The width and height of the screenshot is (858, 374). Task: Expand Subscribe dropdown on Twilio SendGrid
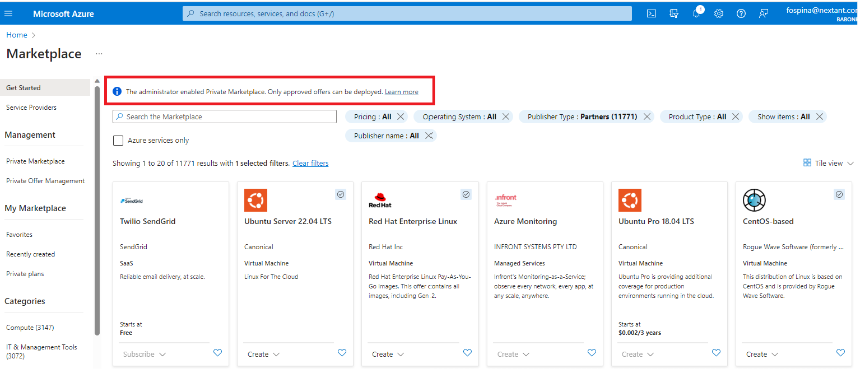pos(144,354)
